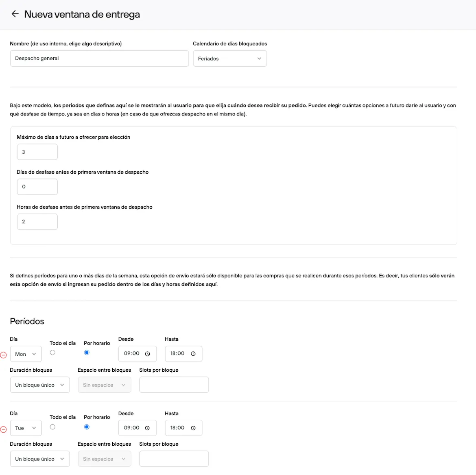Click Slots por bloque field for Tue
Screen dimensions: 476x475
point(174,459)
